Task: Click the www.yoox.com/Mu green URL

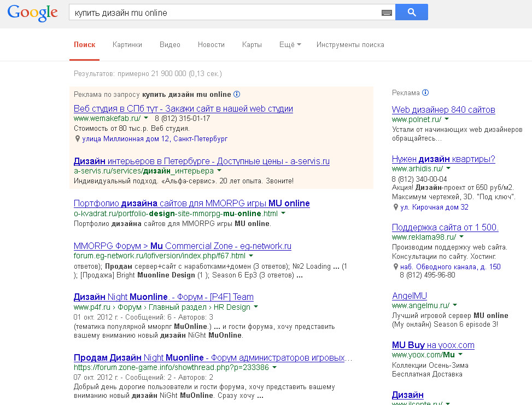Action: click(423, 355)
